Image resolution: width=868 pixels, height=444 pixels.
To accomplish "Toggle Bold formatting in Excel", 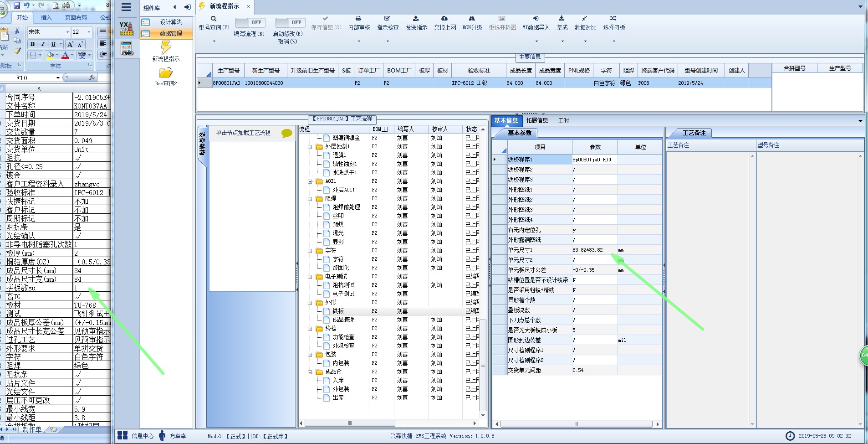I will tap(32, 44).
